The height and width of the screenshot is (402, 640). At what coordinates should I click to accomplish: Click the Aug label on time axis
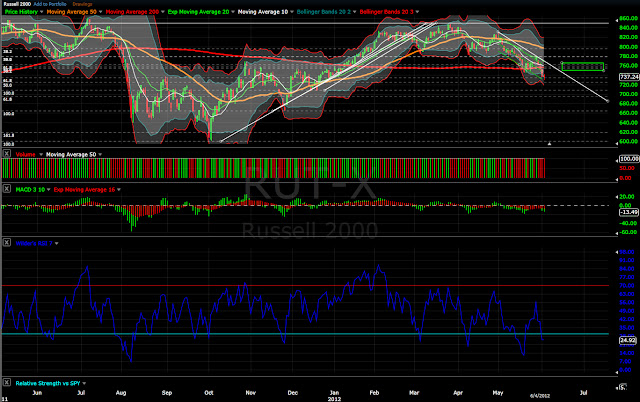coord(121,393)
